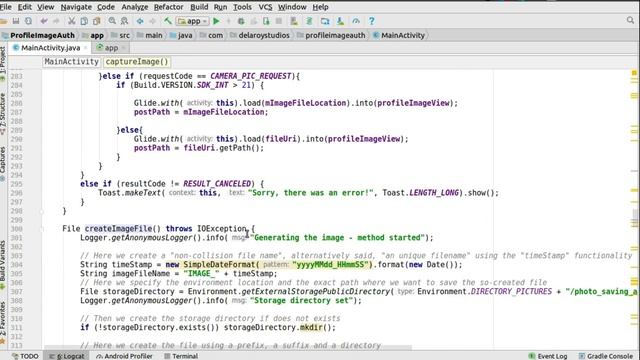640x360 pixels.
Task: Open the Build menu
Action: coord(199,7)
